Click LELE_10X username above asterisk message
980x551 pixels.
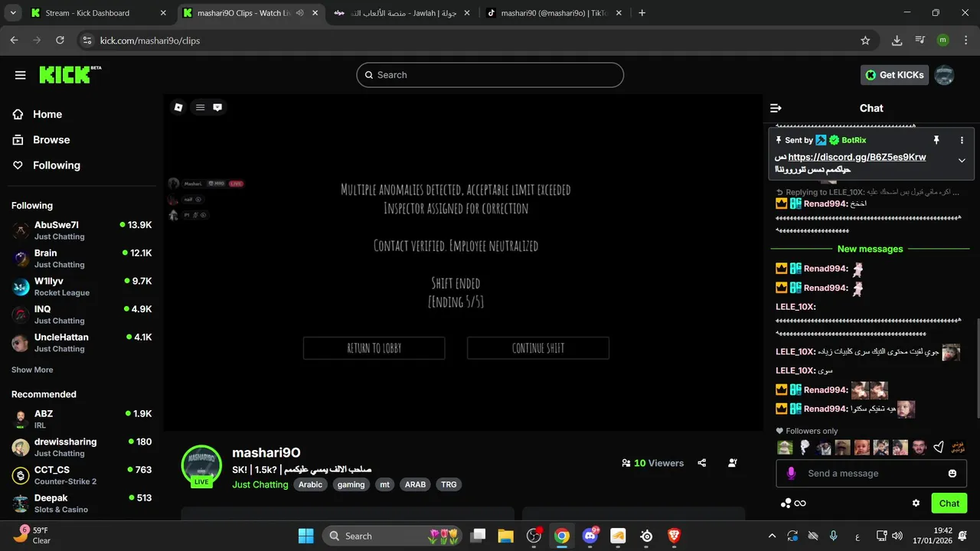tap(795, 307)
